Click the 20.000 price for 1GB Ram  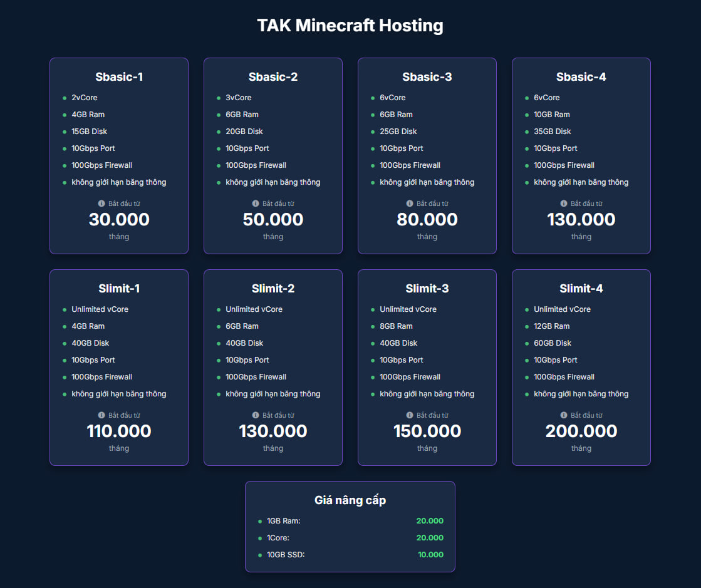click(430, 521)
